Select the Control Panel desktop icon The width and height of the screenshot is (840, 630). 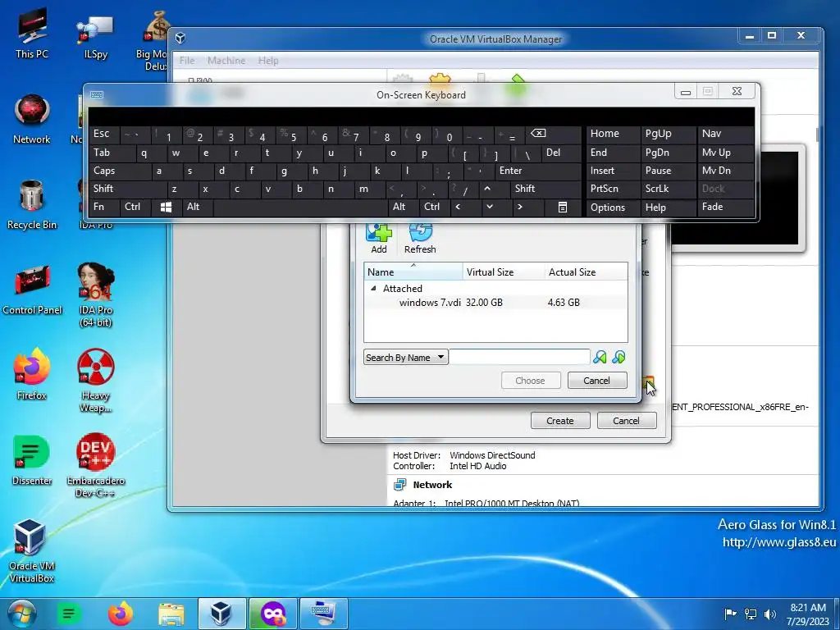point(32,290)
